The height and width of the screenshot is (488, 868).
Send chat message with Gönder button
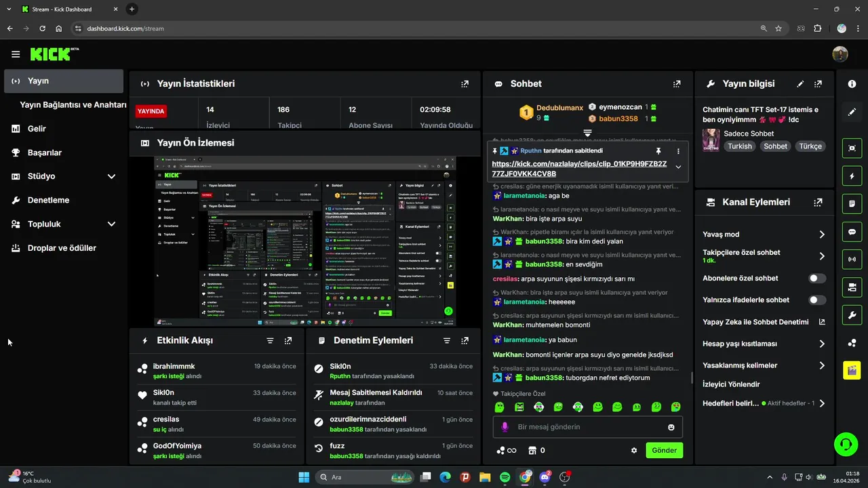click(x=664, y=450)
